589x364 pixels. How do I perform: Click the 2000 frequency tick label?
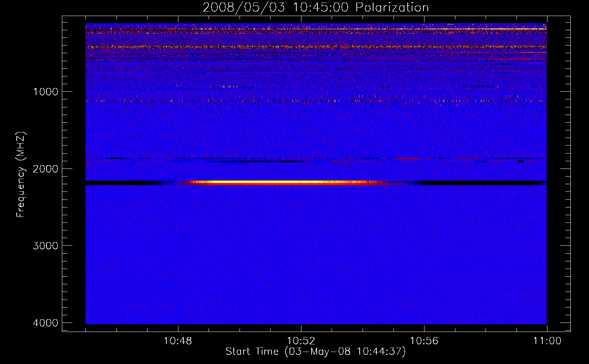pos(46,169)
